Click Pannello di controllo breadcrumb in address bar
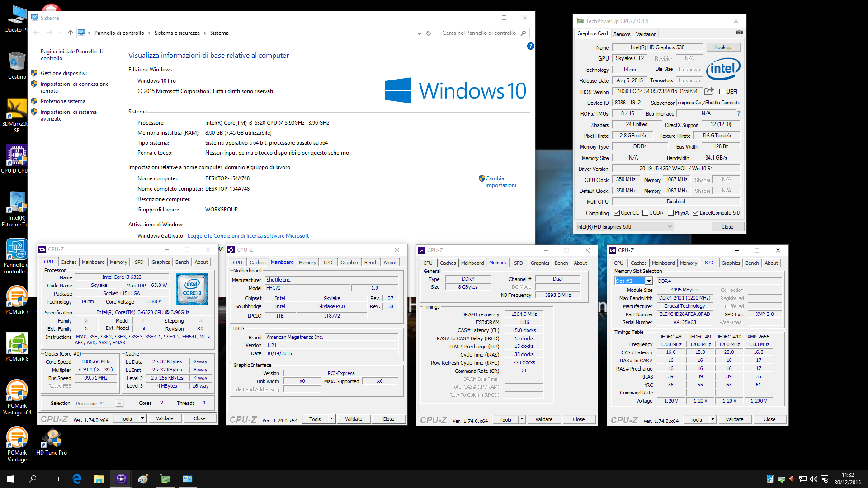This screenshot has width=868, height=488. 119,33
